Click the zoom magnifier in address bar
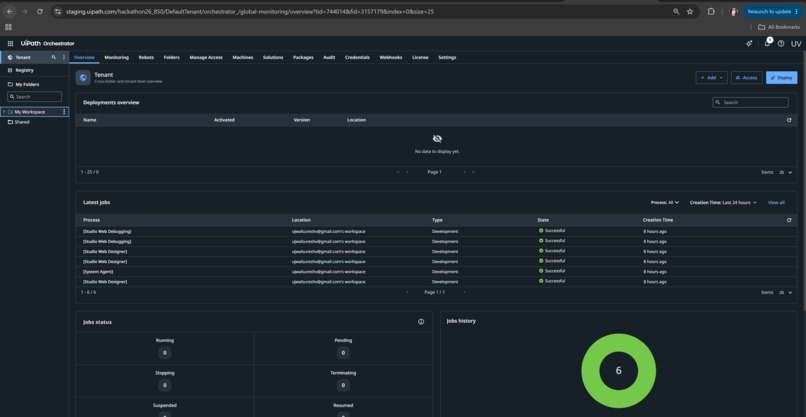The image size is (806, 417). pyautogui.click(x=676, y=11)
